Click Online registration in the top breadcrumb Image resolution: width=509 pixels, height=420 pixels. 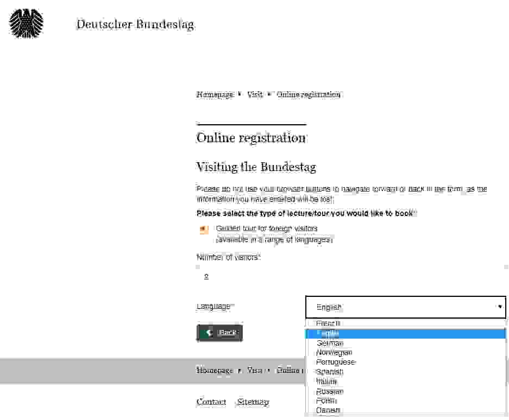tap(309, 94)
